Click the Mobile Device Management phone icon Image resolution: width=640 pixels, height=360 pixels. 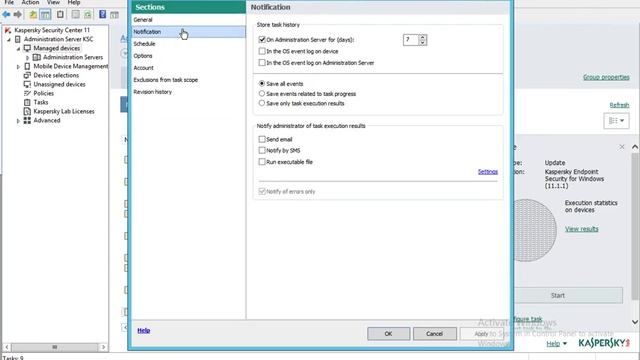point(27,66)
